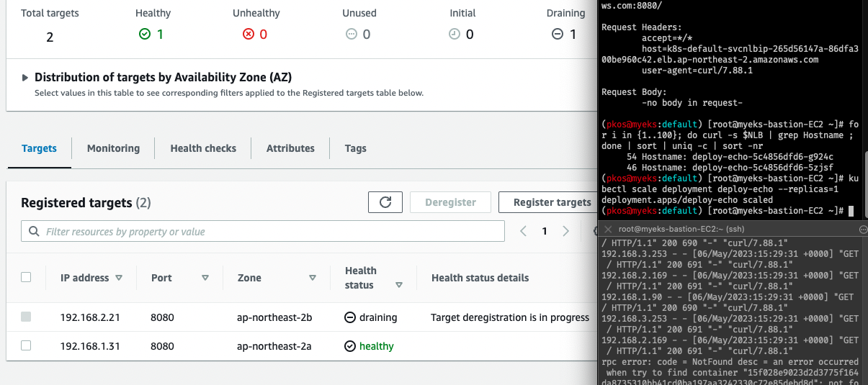Screen dimensions: 868x385
Task: Click the search magnifier icon in the filter box
Action: 33,232
